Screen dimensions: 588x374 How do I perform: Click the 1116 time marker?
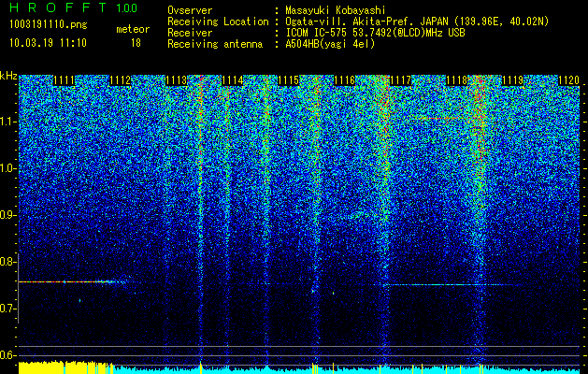(344, 80)
